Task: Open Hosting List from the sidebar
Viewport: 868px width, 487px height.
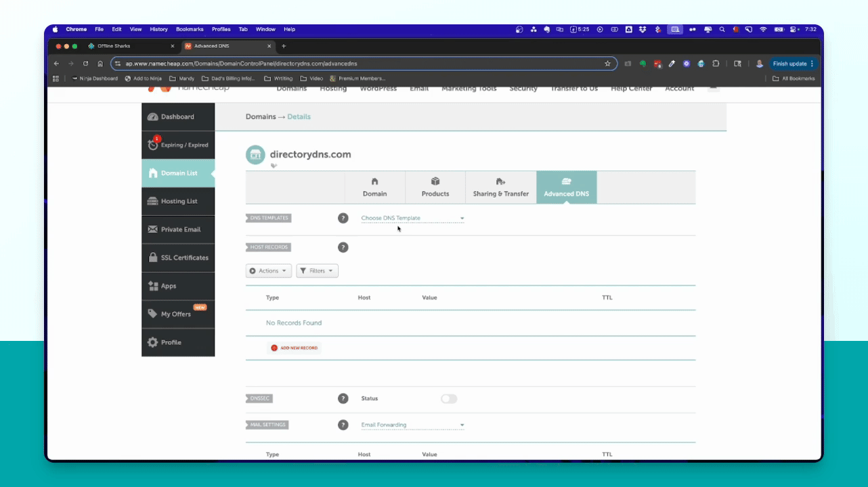Action: (x=178, y=202)
